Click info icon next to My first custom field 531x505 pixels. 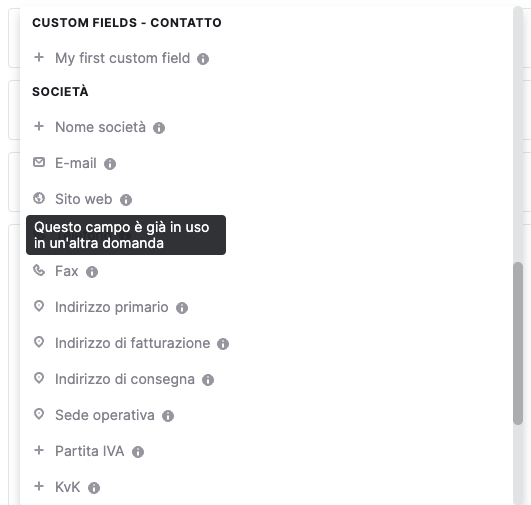click(203, 59)
